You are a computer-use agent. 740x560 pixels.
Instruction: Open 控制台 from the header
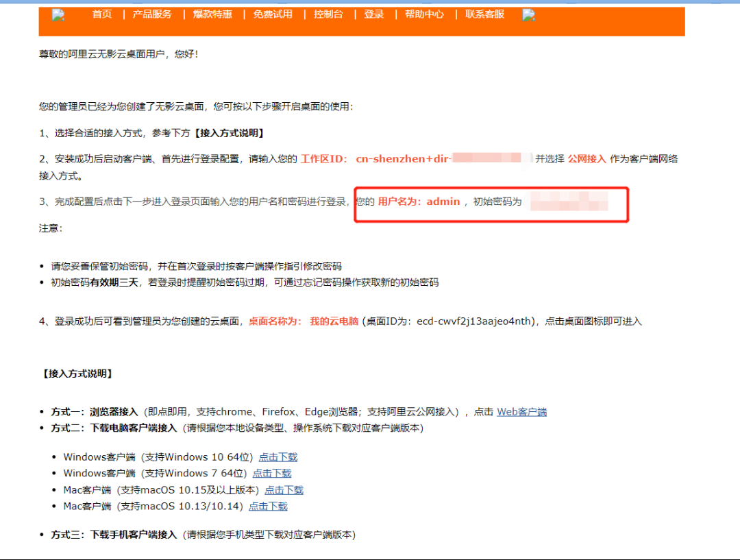328,14
